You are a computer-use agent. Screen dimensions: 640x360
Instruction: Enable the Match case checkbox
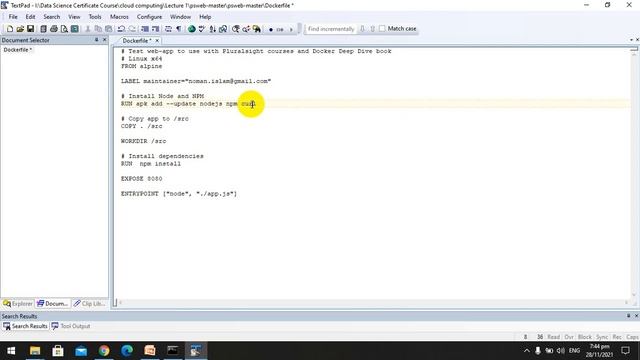pyautogui.click(x=382, y=29)
